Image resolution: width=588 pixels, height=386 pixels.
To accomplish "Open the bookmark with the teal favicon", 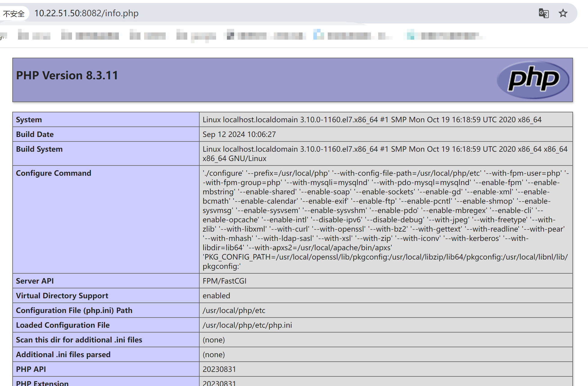I will pos(445,36).
